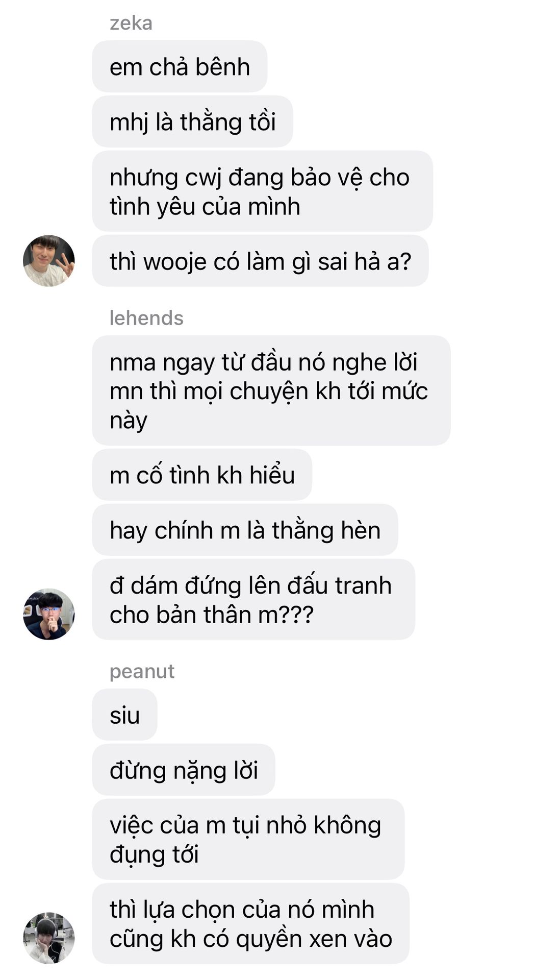Screen dimensions: 560x980
Task: Tap the message 'm cố tình kh hiểu'
Action: (x=202, y=475)
